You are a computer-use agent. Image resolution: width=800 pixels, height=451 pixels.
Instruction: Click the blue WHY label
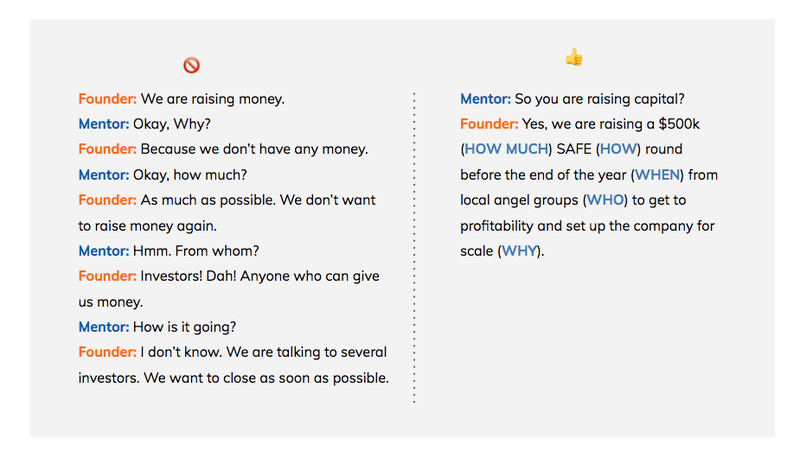[x=519, y=251]
